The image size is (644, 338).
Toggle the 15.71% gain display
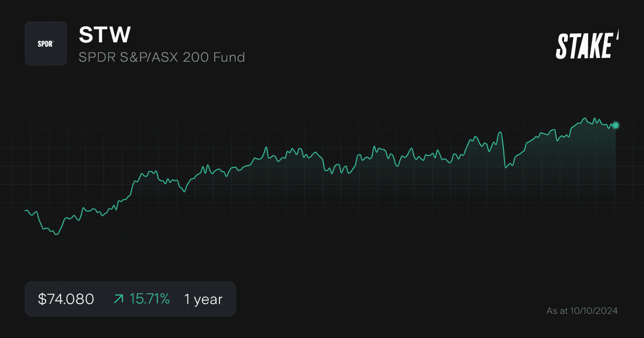pyautogui.click(x=150, y=299)
